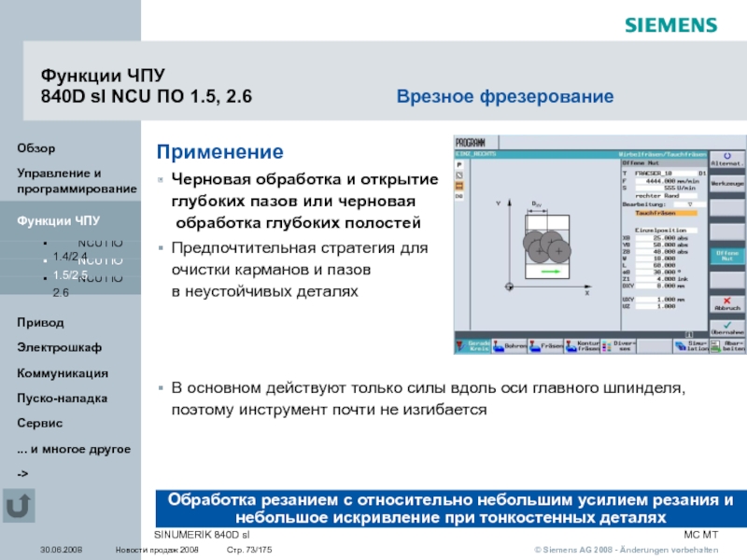This screenshot has height=560, width=747.
Task: Open Управление и программирование sidebar section
Action: [77, 180]
